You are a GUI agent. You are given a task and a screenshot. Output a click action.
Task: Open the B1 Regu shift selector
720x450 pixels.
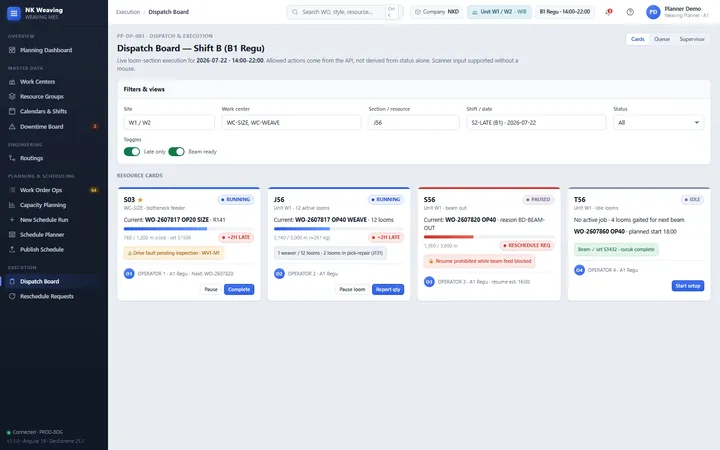point(565,12)
